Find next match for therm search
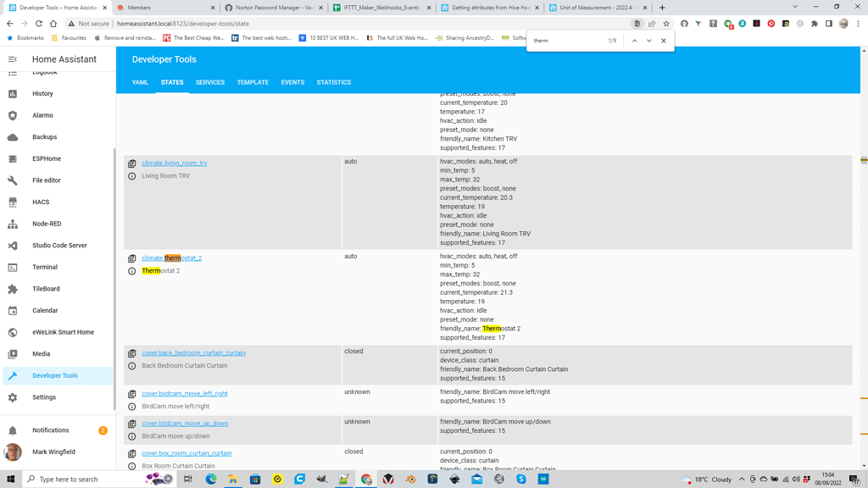Screen dimensions: 868x488 tap(649, 40)
